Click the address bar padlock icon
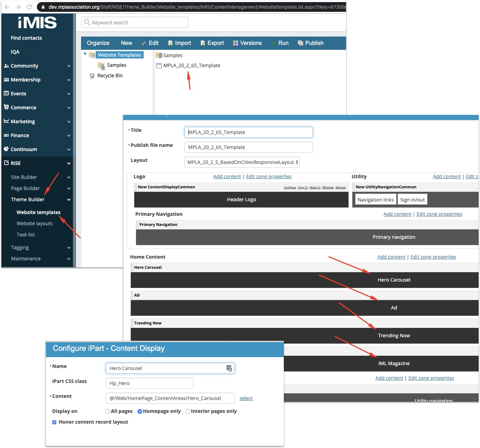The height and width of the screenshot is (448, 480). click(43, 7)
